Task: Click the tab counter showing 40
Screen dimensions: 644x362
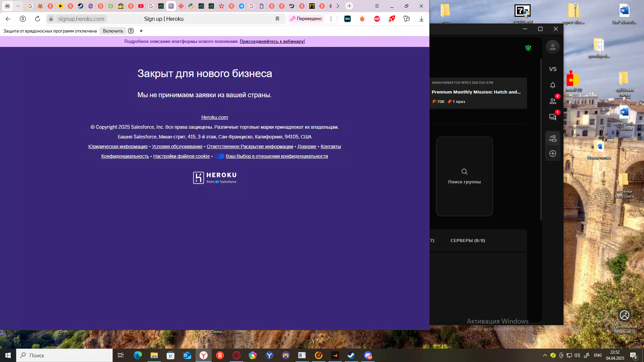Action: pyautogui.click(x=7, y=6)
